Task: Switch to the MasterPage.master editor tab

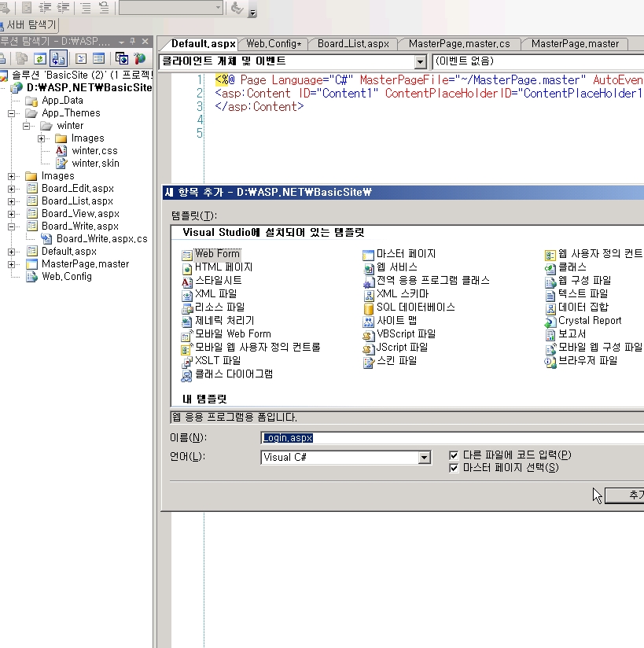Action: [575, 44]
